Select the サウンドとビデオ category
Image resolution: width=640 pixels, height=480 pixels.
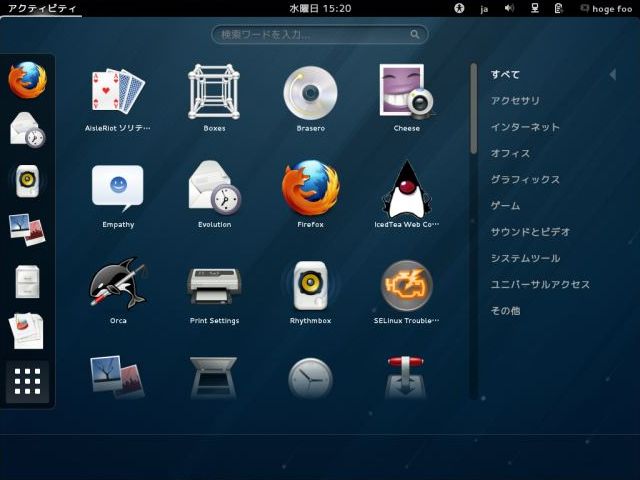(x=530, y=232)
